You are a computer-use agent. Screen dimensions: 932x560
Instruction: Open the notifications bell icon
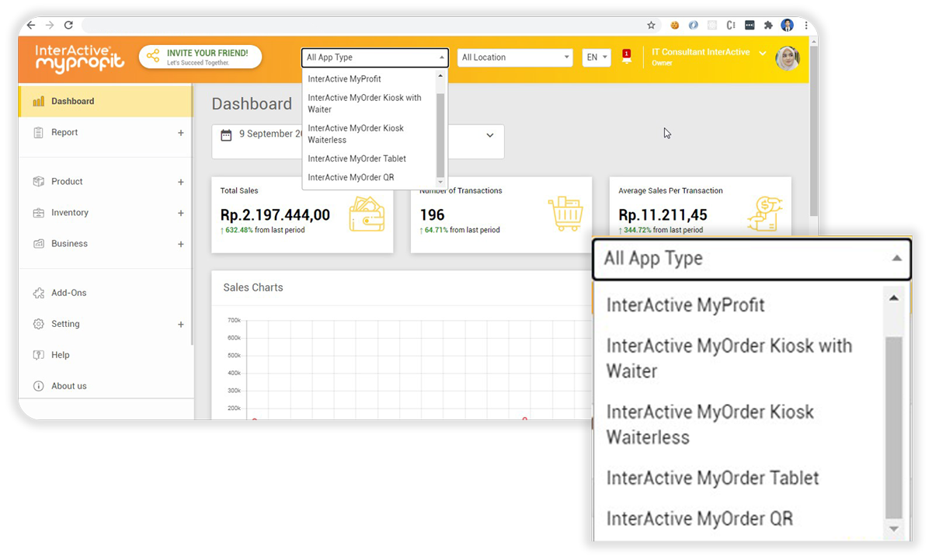click(x=626, y=57)
